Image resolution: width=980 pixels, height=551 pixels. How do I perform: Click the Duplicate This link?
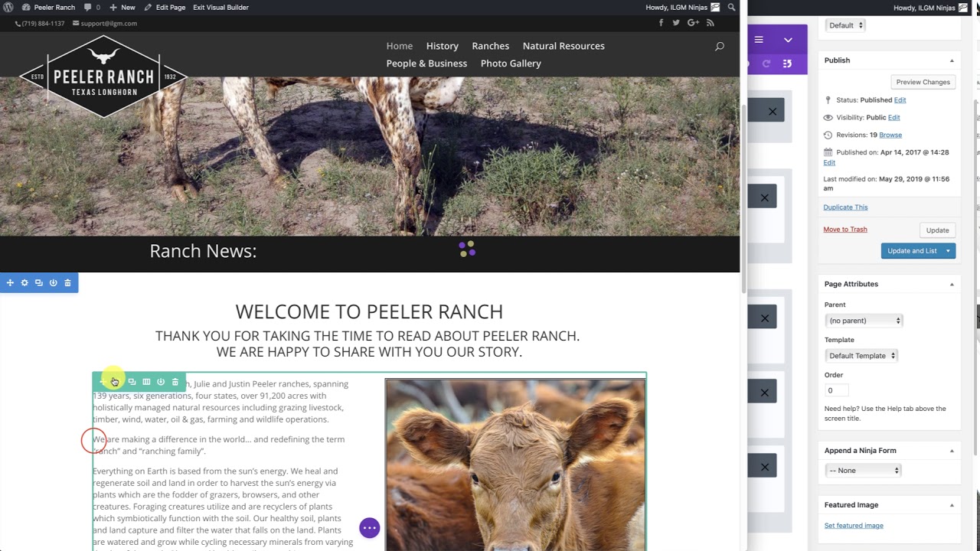click(845, 207)
